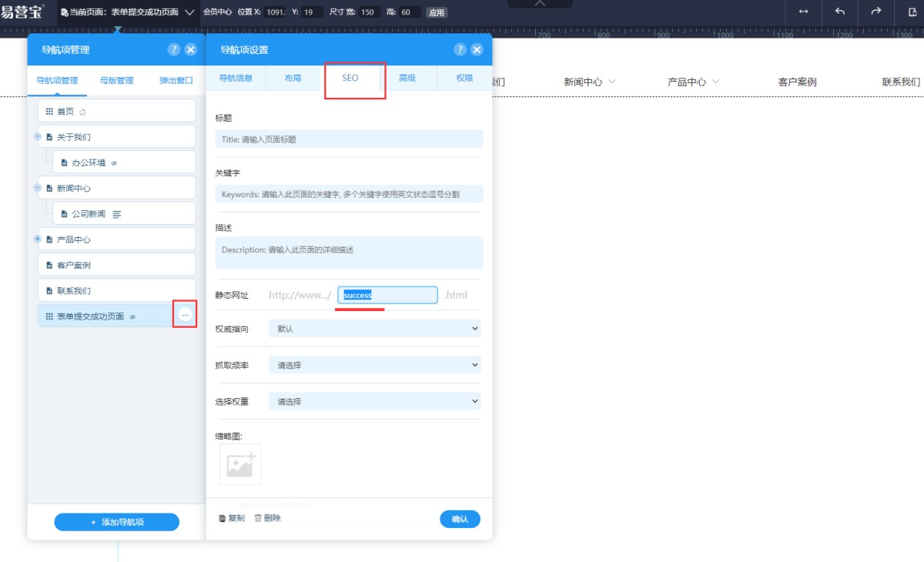Image resolution: width=924 pixels, height=562 pixels.
Task: Click the 复制 copy button
Action: click(x=232, y=518)
